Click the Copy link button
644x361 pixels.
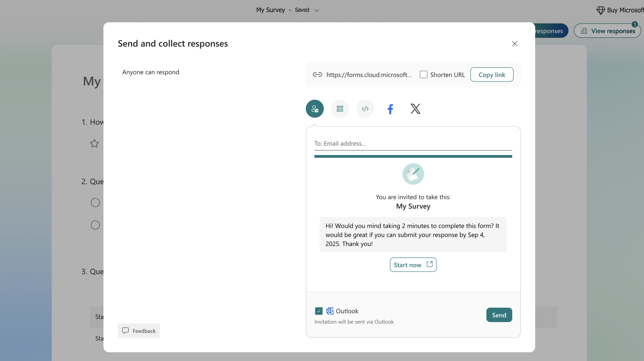pyautogui.click(x=491, y=75)
